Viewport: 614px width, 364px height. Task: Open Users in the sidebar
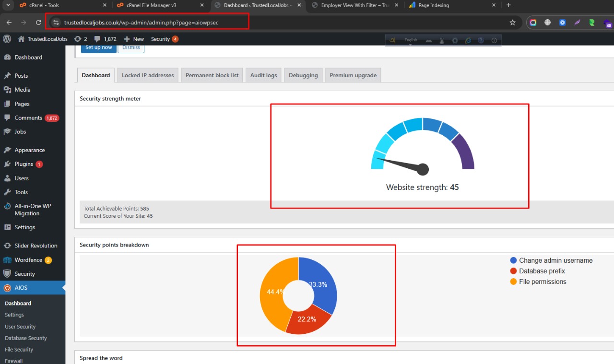coord(33,178)
